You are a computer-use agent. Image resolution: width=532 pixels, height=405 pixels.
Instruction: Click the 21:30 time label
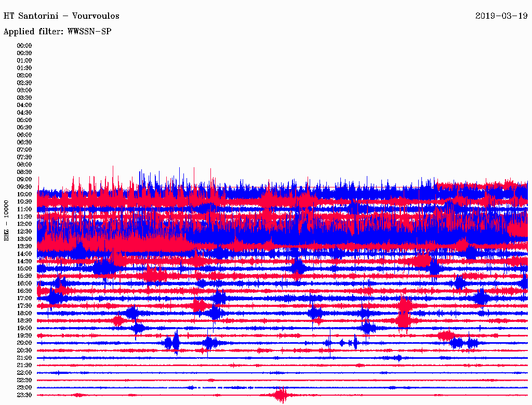24,366
